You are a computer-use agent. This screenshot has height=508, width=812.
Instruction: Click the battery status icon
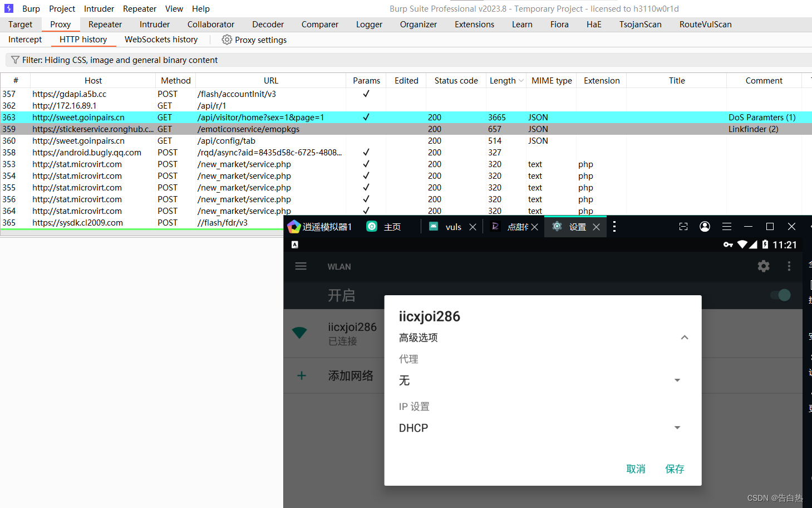tap(765, 245)
